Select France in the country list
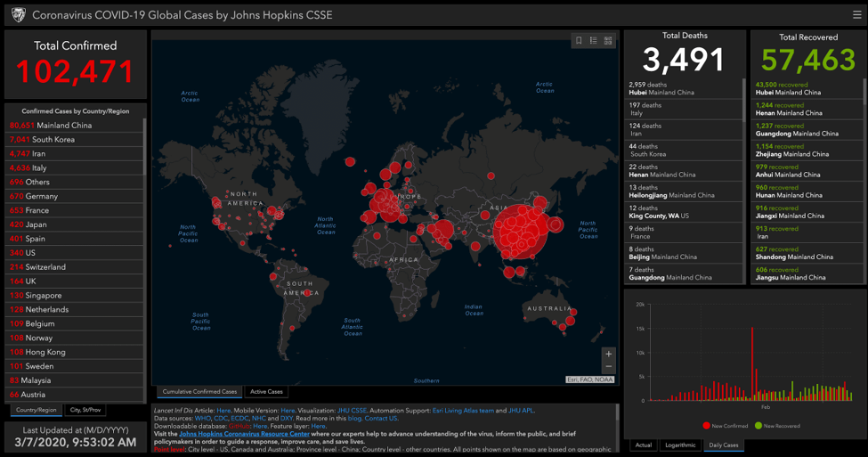The width and height of the screenshot is (868, 457). coord(74,210)
